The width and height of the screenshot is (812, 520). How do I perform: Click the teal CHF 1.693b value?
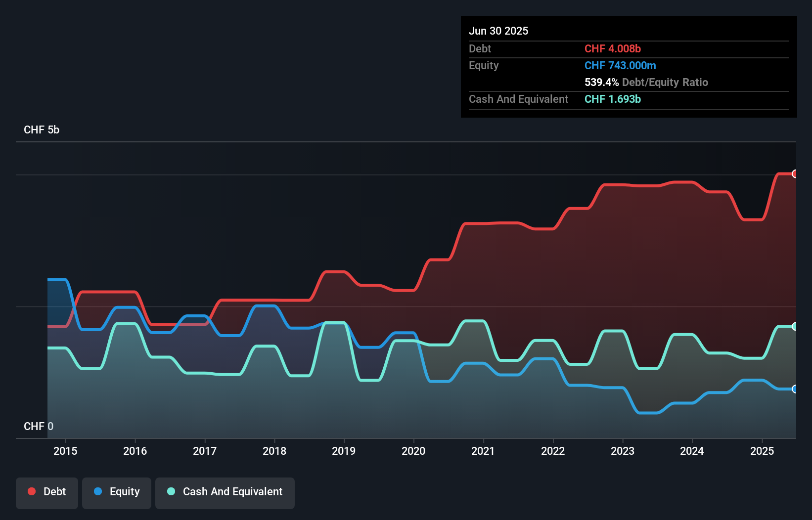tap(613, 99)
